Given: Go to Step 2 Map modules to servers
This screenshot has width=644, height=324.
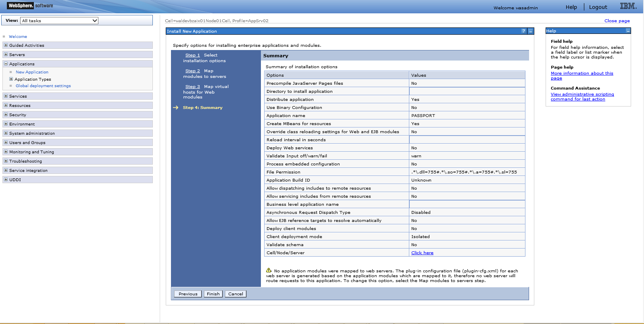Looking at the screenshot, I should tap(192, 71).
